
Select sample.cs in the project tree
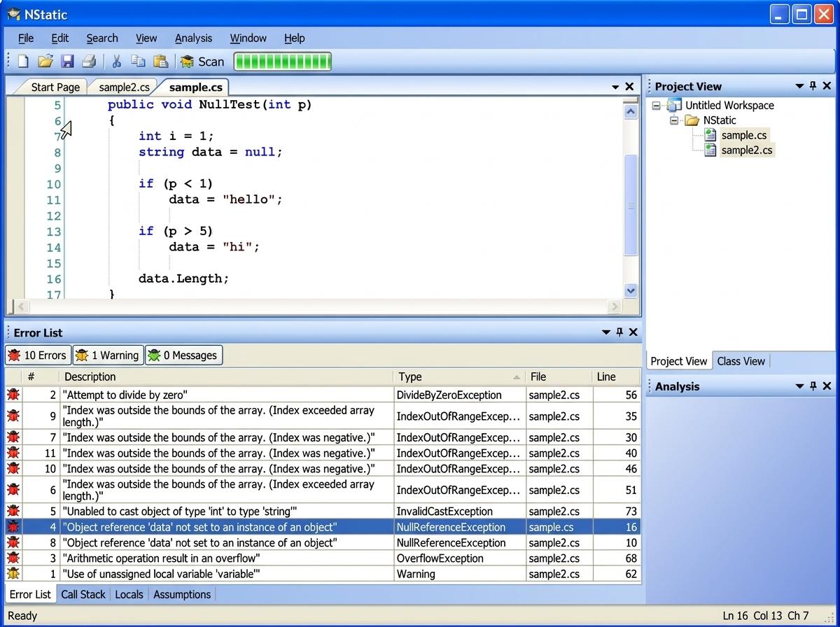tap(743, 135)
